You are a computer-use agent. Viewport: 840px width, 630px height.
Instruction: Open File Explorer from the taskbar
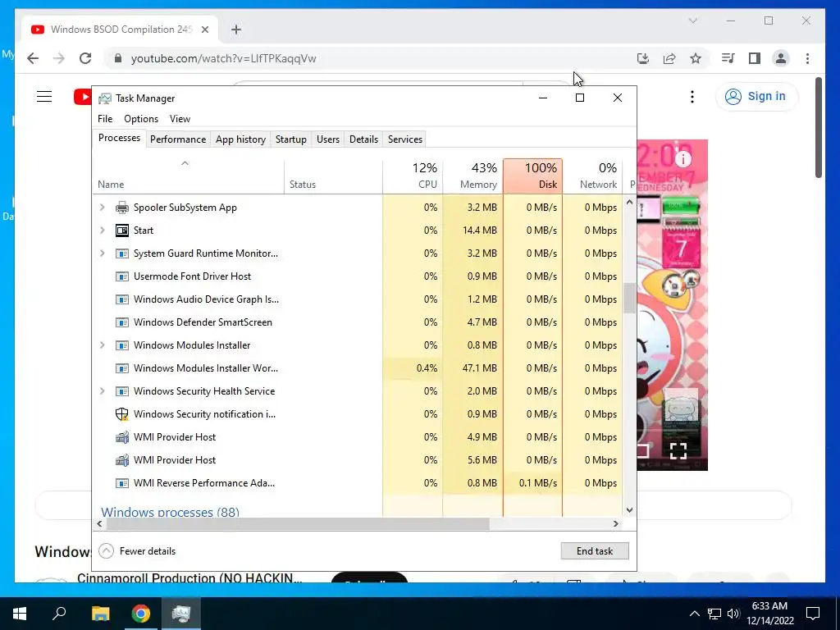100,614
